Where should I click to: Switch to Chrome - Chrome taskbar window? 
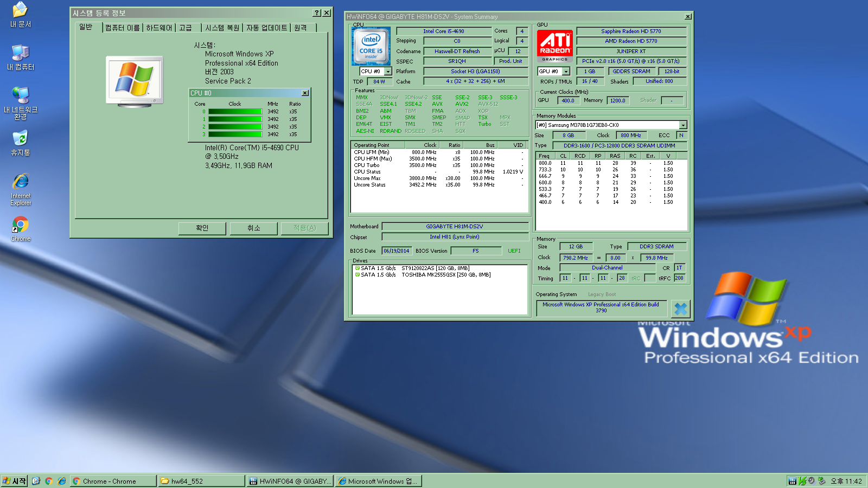pos(113,481)
